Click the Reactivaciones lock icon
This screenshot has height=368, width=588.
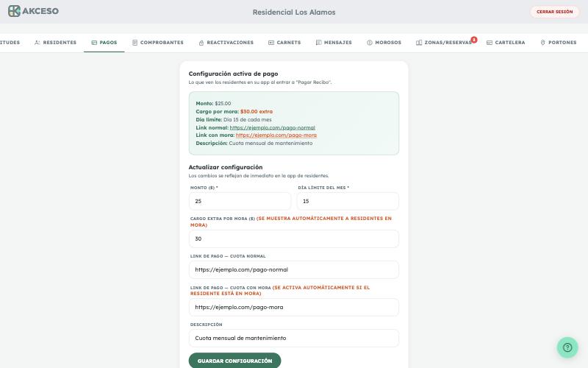[x=201, y=43]
